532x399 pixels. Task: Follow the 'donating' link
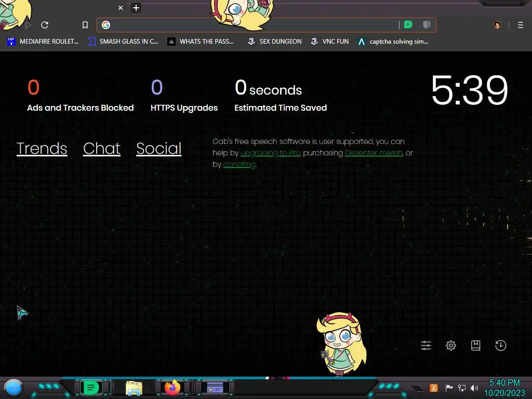(x=239, y=164)
